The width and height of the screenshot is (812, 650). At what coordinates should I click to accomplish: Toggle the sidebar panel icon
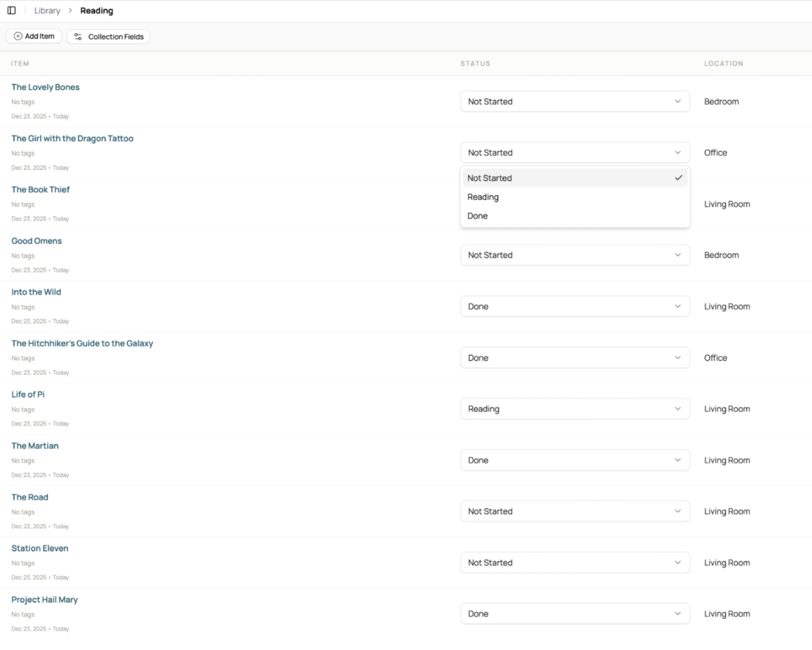(12, 11)
